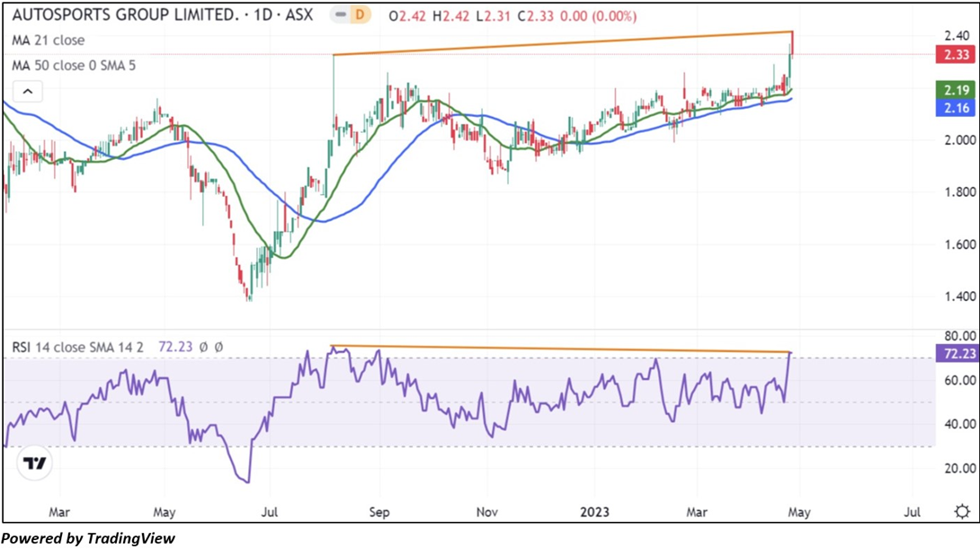Click the 20.00 RSI axis label
The height and width of the screenshot is (549, 980).
click(958, 468)
